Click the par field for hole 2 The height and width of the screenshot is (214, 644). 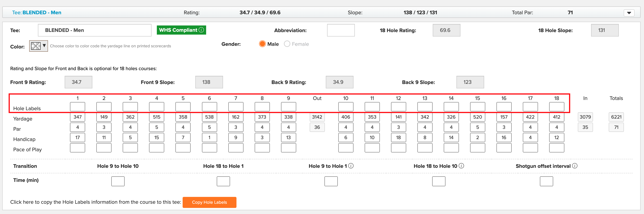pos(104,127)
